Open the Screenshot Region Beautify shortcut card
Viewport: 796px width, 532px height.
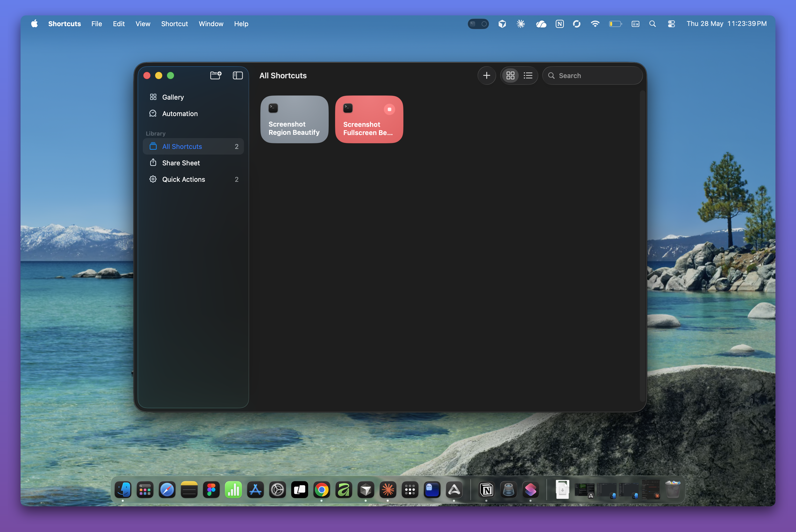click(294, 119)
